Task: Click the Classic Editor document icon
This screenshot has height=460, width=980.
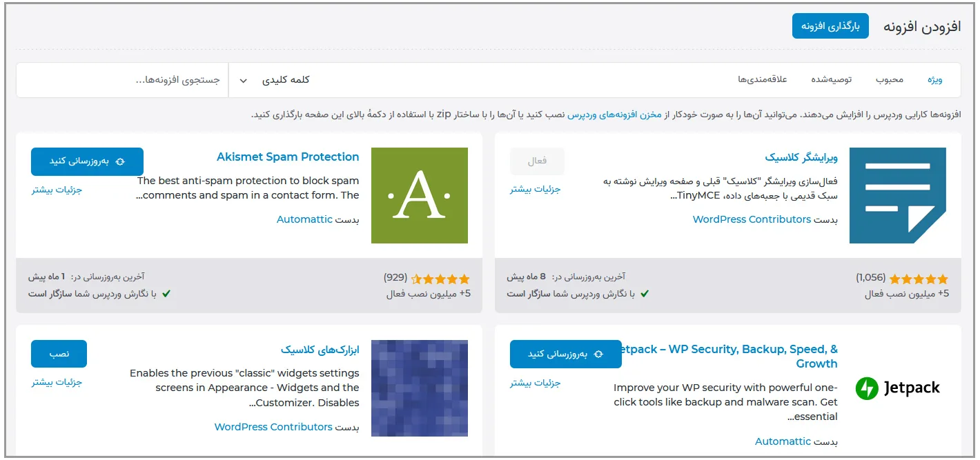Action: click(898, 195)
